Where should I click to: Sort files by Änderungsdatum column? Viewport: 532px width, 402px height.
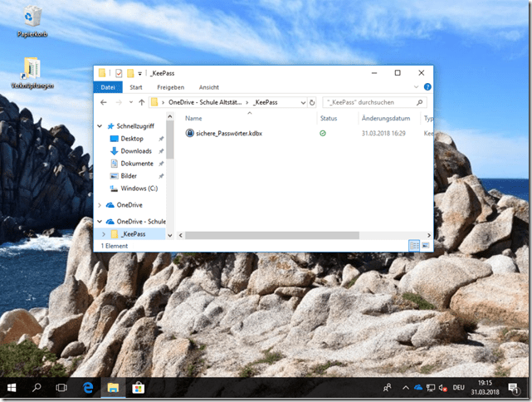(x=385, y=119)
